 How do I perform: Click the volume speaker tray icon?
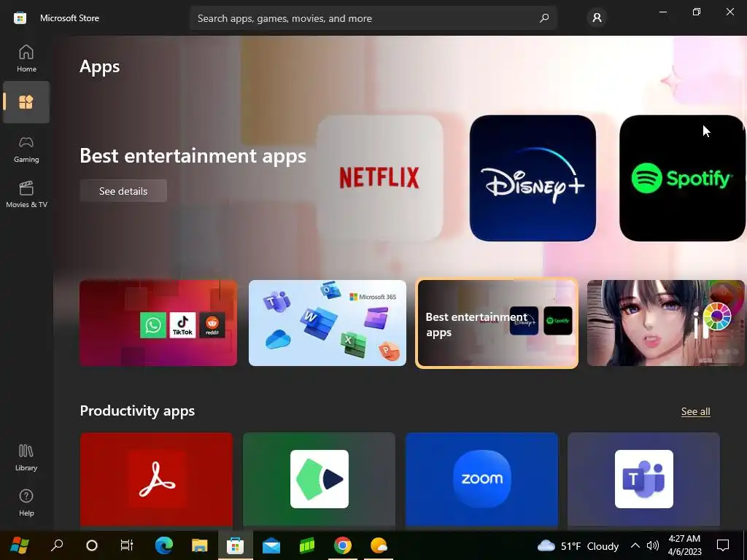click(x=653, y=545)
